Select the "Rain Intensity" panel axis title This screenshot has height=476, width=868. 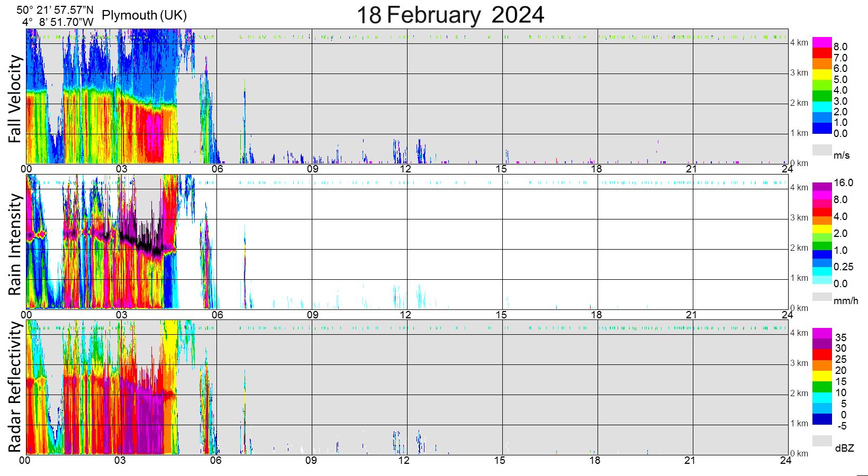point(16,244)
